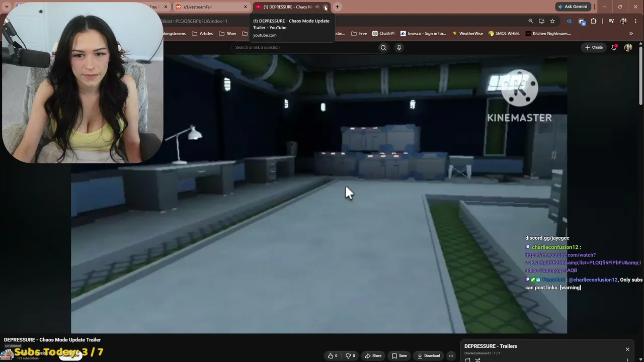644x362 pixels.
Task: Open the media controls icon in toolbar
Action: (x=611, y=21)
